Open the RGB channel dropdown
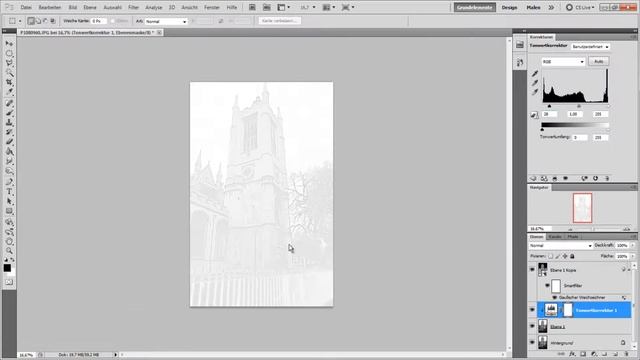Viewport: 640px width, 360px height. pos(563,62)
